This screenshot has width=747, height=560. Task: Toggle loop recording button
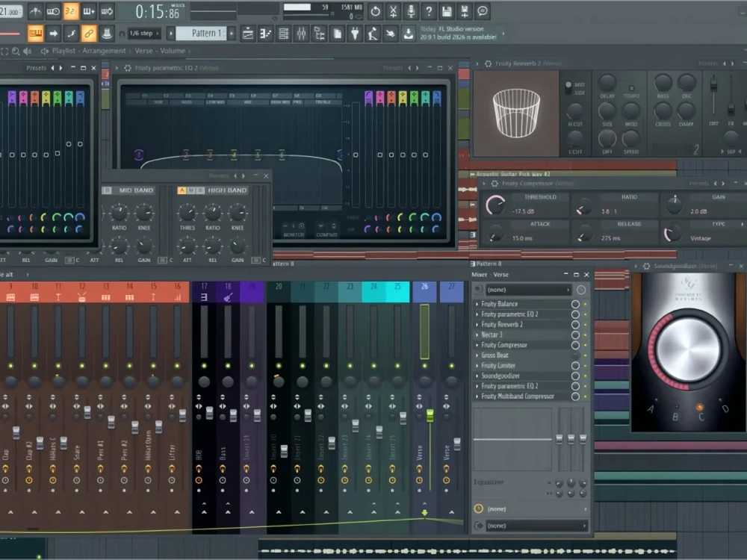click(x=107, y=11)
